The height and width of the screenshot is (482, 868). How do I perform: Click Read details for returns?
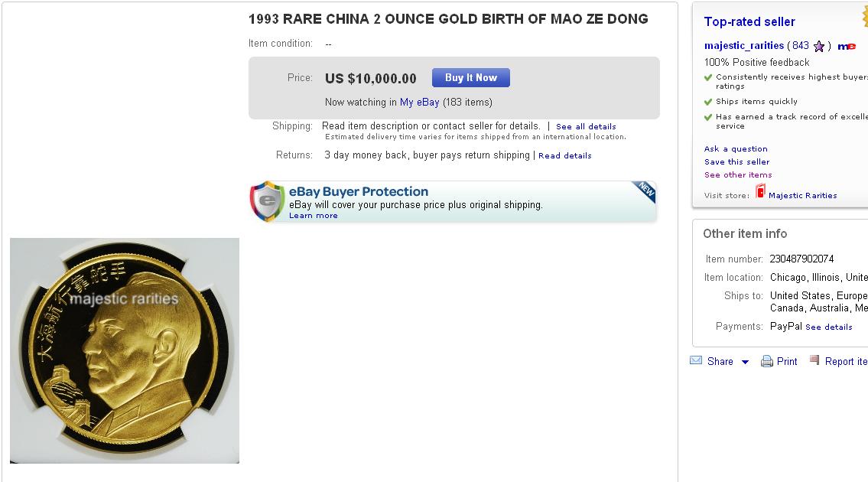click(564, 156)
